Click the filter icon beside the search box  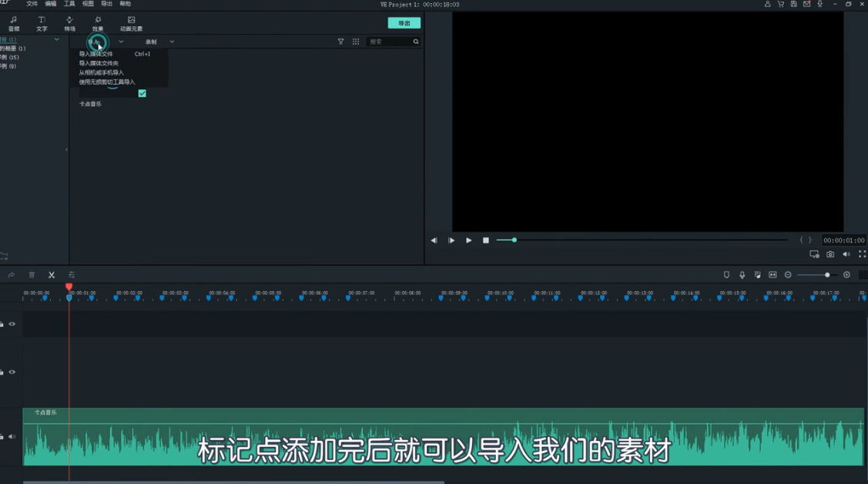pos(341,41)
